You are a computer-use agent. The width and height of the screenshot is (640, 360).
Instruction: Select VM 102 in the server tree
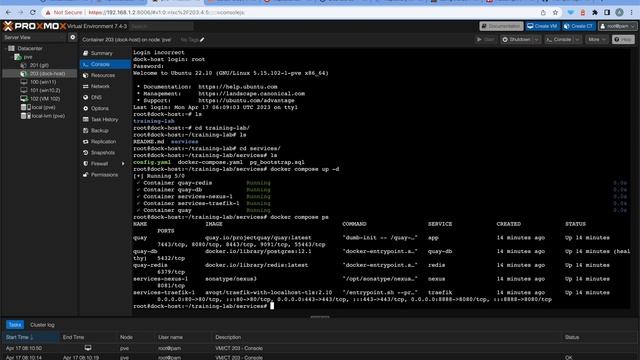tap(45, 99)
